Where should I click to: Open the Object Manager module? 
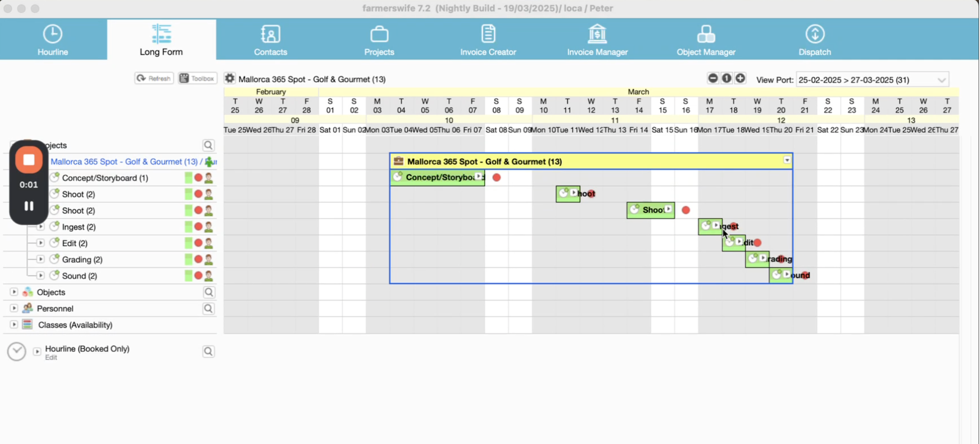(x=706, y=40)
